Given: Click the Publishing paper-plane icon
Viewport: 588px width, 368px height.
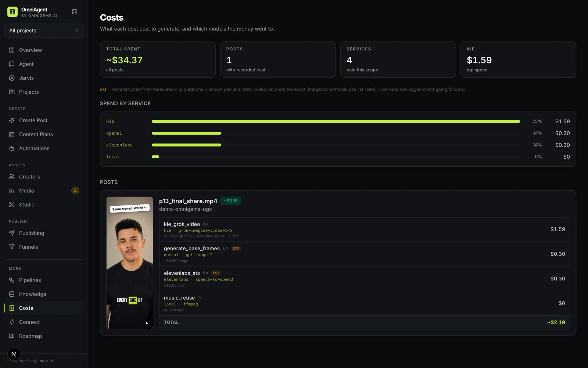Looking at the screenshot, I should tap(12, 233).
